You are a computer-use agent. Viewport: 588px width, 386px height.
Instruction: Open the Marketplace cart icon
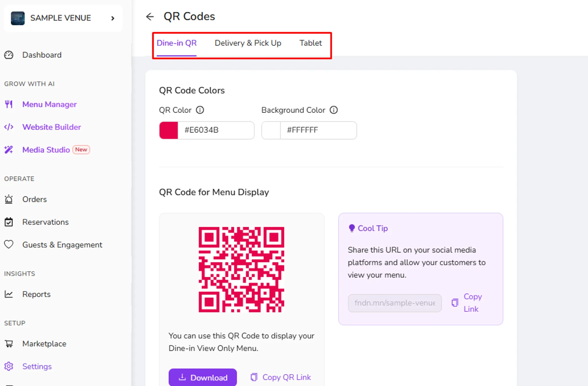(x=9, y=344)
